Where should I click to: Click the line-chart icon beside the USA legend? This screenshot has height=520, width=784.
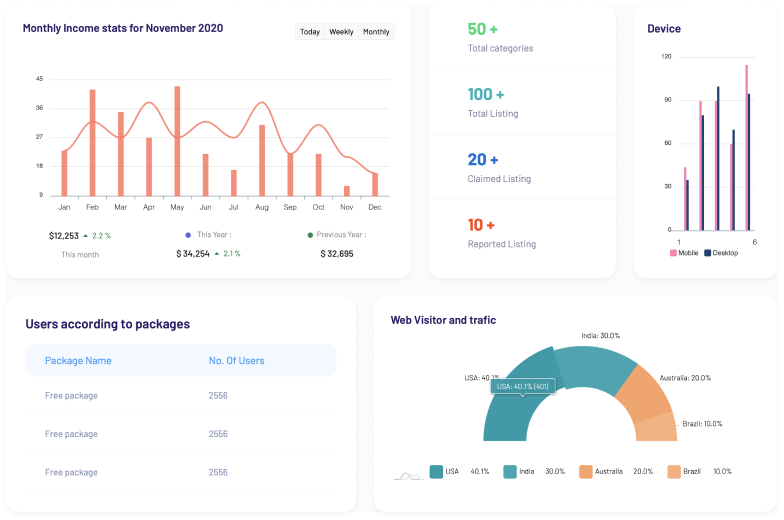407,473
